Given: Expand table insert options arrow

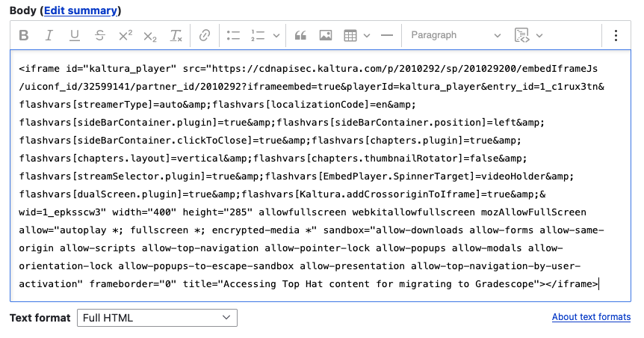Looking at the screenshot, I should point(367,35).
